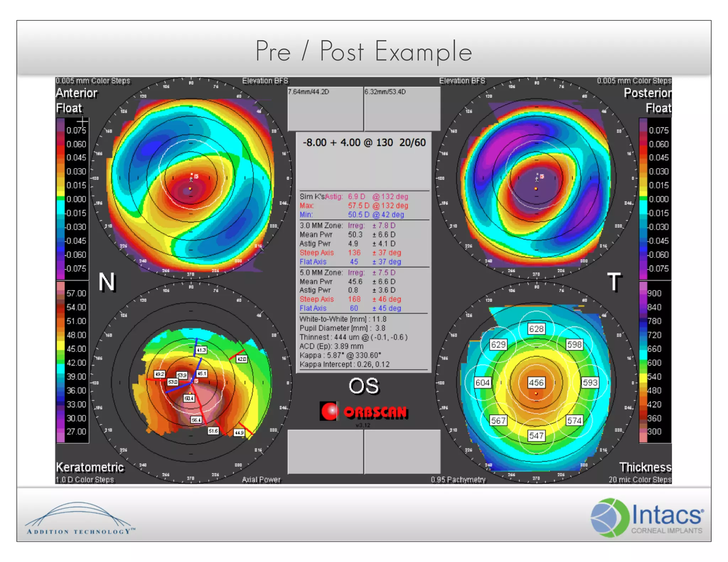Click the 547 inferior thickness value
728x562 pixels.
536,436
